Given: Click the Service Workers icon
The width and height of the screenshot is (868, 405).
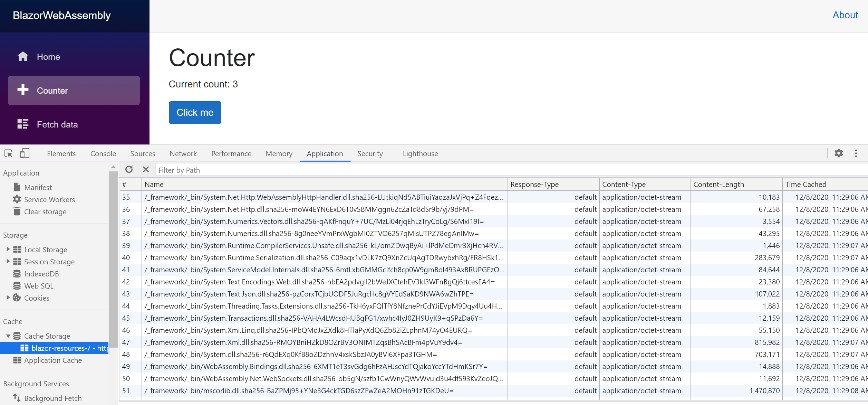Looking at the screenshot, I should pos(17,199).
